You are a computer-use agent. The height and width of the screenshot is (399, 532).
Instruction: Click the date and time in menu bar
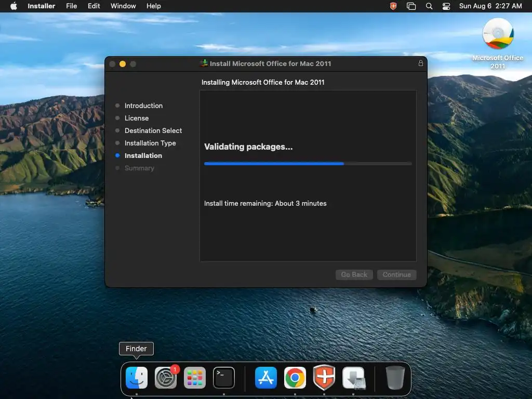[x=490, y=6]
